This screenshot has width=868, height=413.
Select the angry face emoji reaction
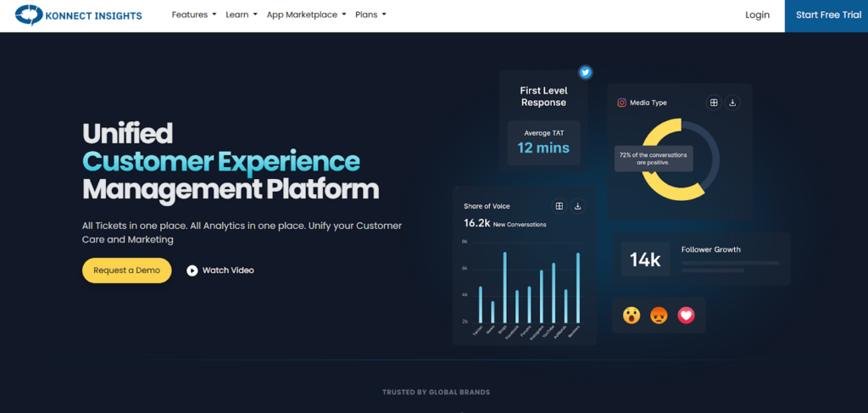[659, 315]
